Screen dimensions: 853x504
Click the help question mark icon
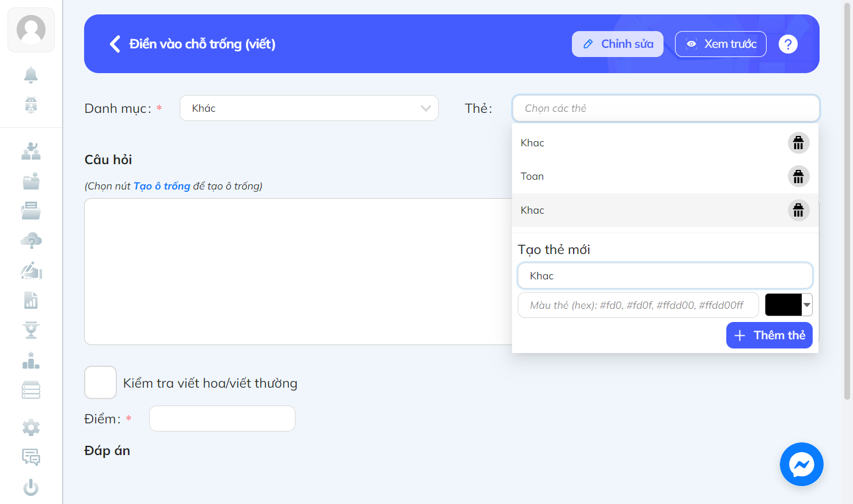click(x=788, y=44)
